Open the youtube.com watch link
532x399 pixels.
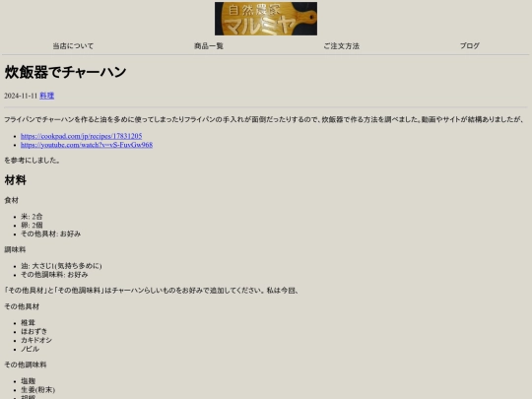[87, 145]
